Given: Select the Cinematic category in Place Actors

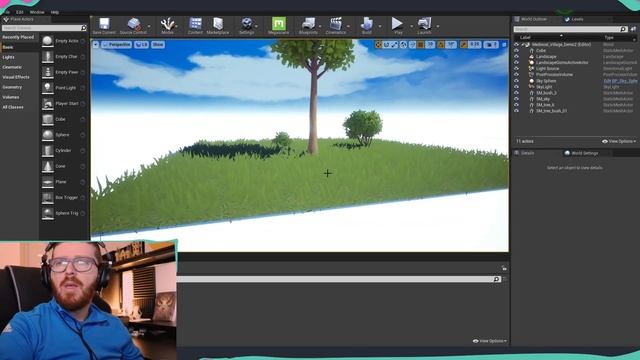Looking at the screenshot, I should click(x=12, y=67).
